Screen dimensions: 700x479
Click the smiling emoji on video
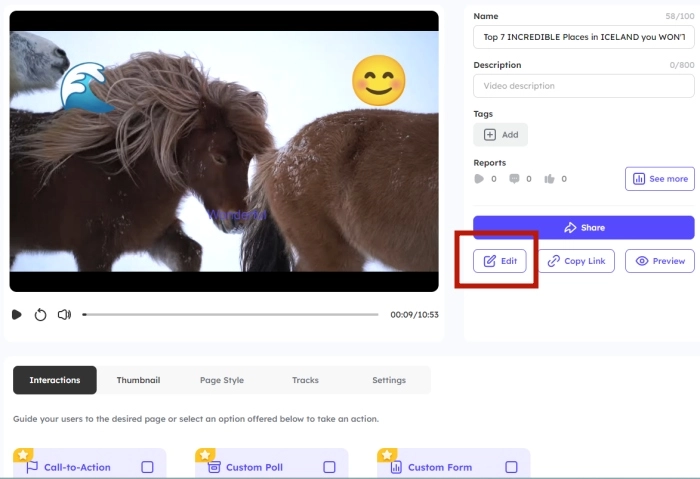379,81
